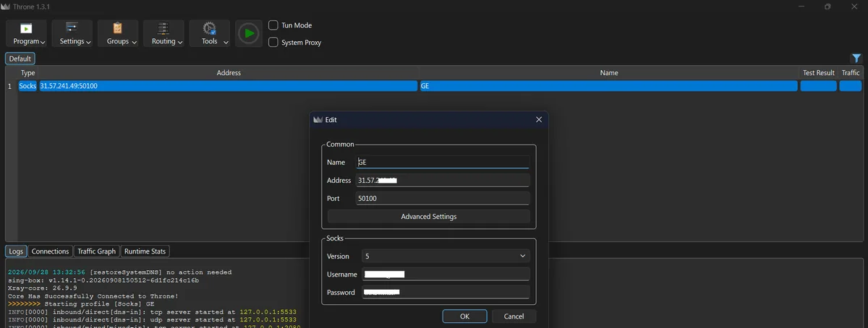Screen dimensions: 868x328
Task: Click the Throne crown icon in Edit dialog
Action: (x=318, y=120)
